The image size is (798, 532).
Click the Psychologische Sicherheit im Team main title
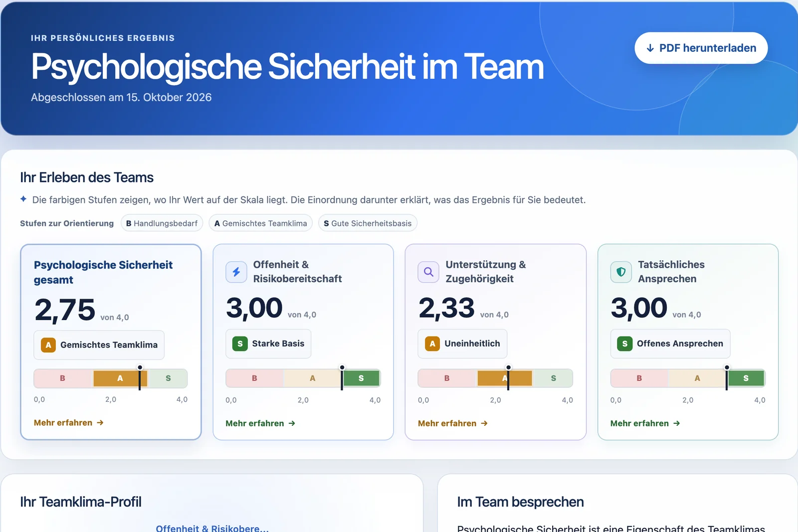[x=287, y=67]
